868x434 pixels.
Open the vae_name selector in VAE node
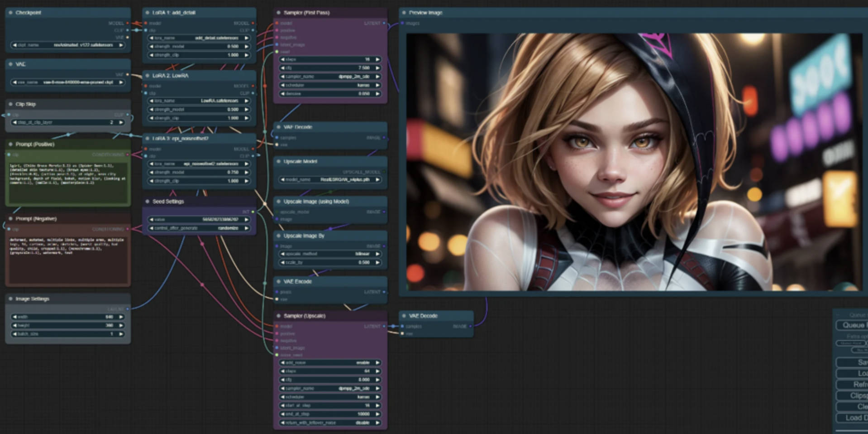(x=68, y=82)
